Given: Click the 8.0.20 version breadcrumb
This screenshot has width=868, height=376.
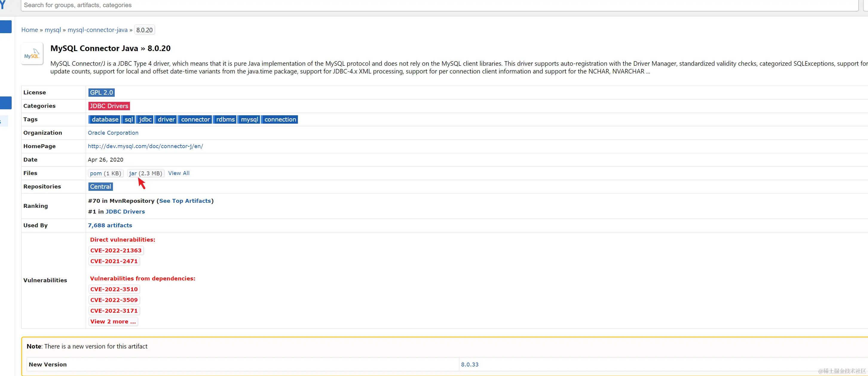Looking at the screenshot, I should (x=145, y=30).
